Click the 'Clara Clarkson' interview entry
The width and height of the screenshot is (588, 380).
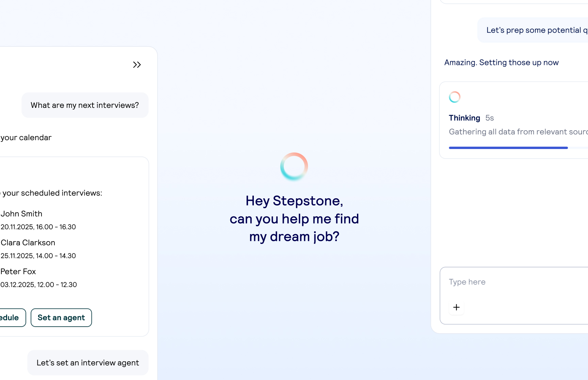click(28, 243)
